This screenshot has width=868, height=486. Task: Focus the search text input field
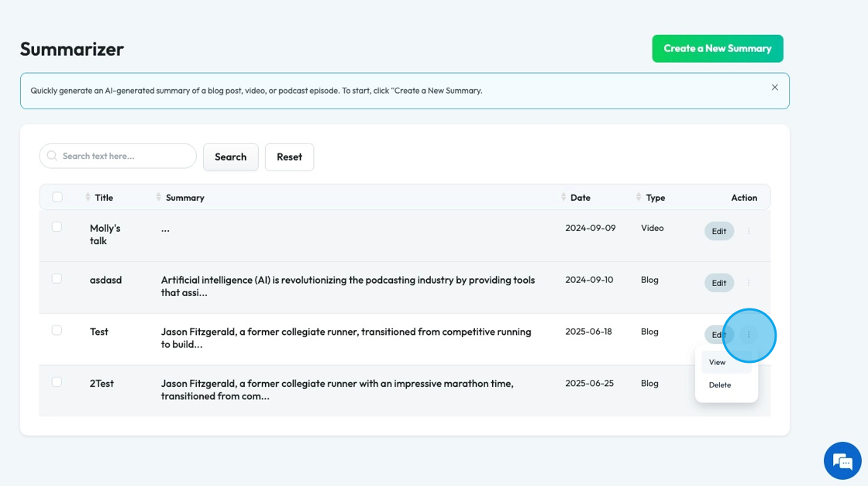pos(124,156)
